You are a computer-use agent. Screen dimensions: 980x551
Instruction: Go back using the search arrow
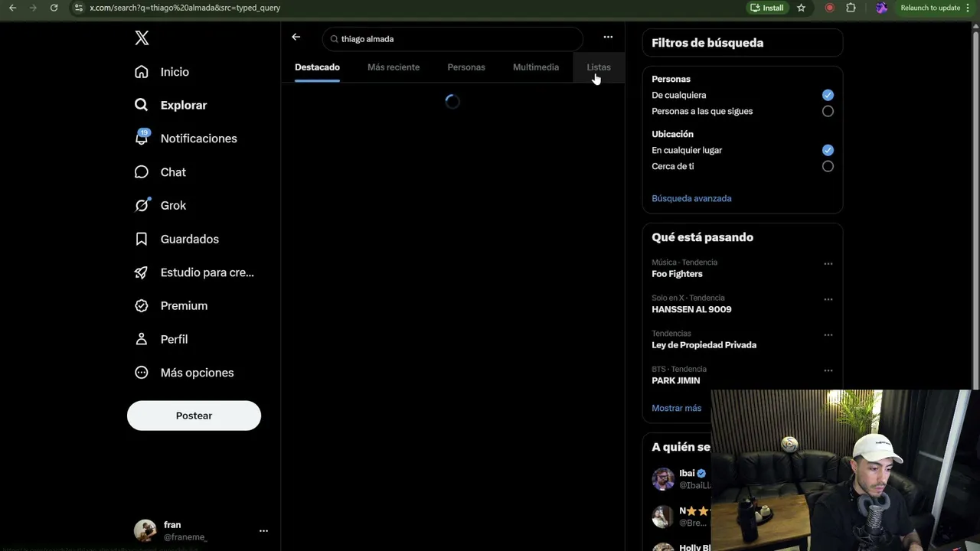pyautogui.click(x=296, y=37)
